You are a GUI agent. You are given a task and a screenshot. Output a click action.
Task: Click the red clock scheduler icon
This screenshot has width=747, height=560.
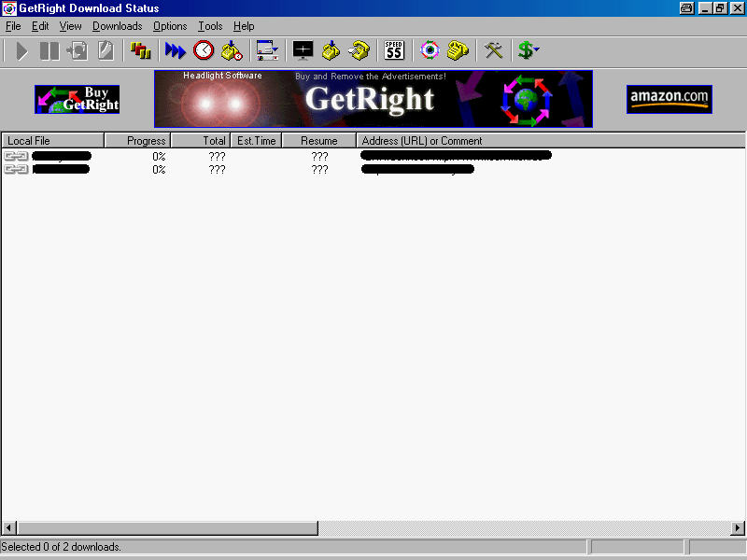(204, 50)
